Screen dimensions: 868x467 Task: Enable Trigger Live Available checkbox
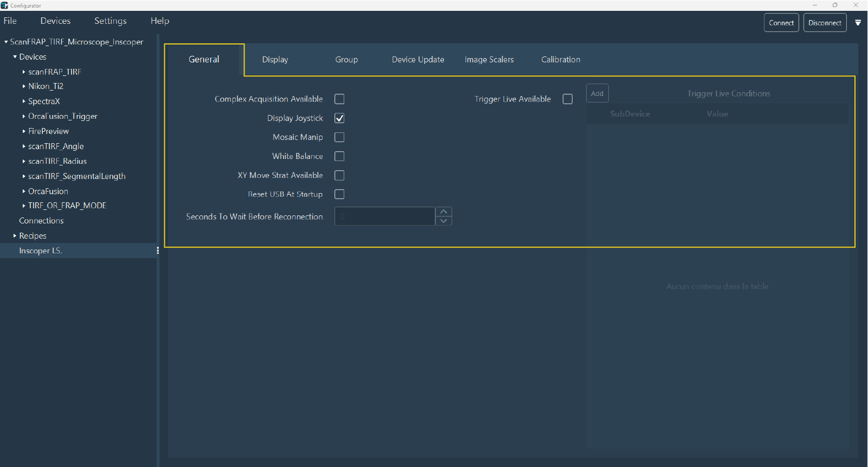(x=568, y=99)
